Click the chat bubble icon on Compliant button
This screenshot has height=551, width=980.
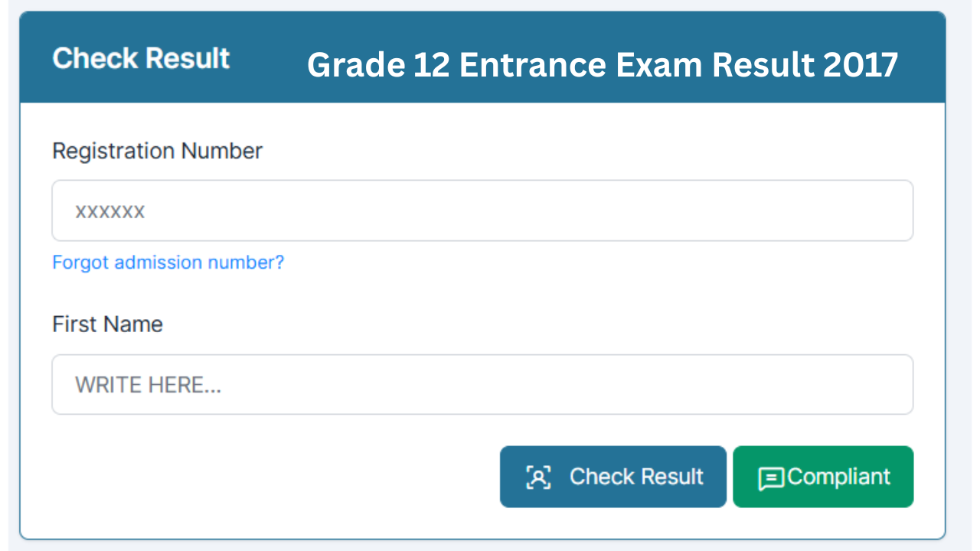coord(771,478)
